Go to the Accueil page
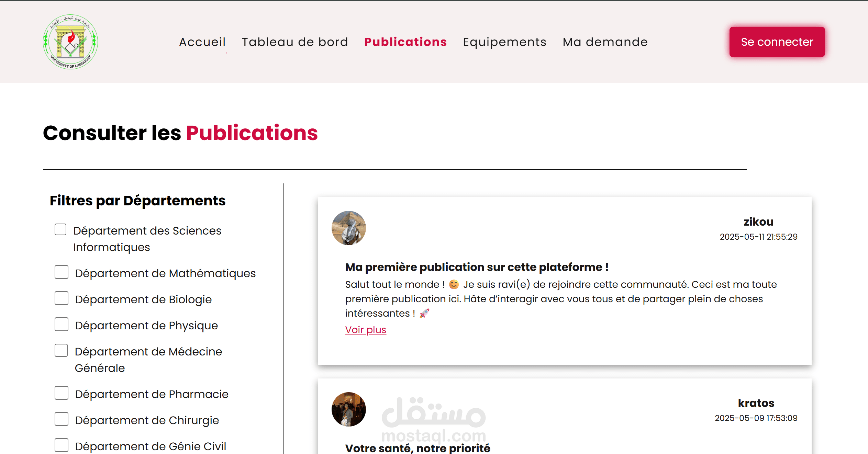This screenshot has width=868, height=454. pos(202,42)
